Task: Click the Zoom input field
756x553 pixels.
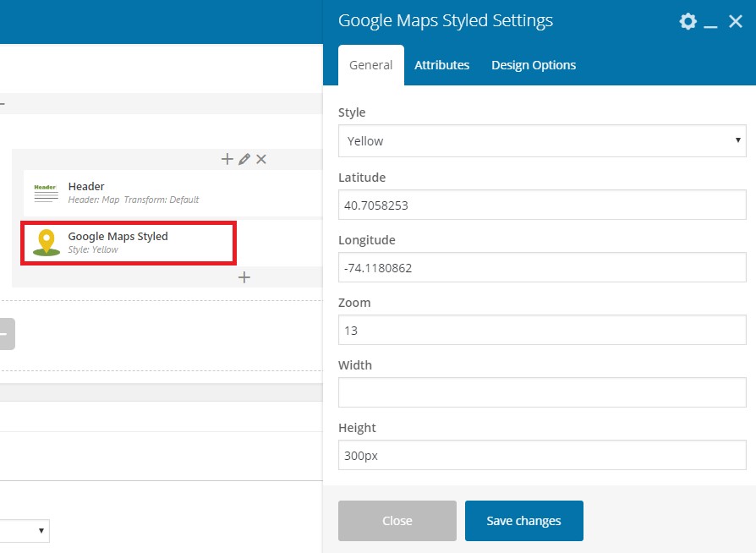Action: point(542,331)
